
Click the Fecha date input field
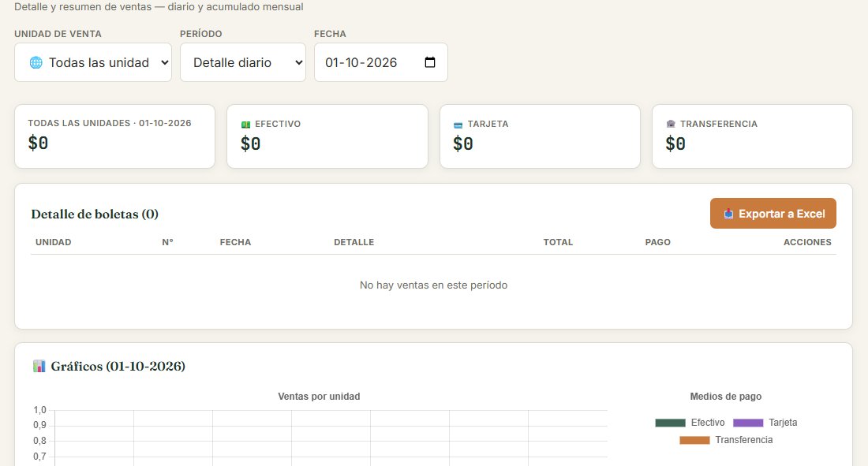click(x=381, y=62)
